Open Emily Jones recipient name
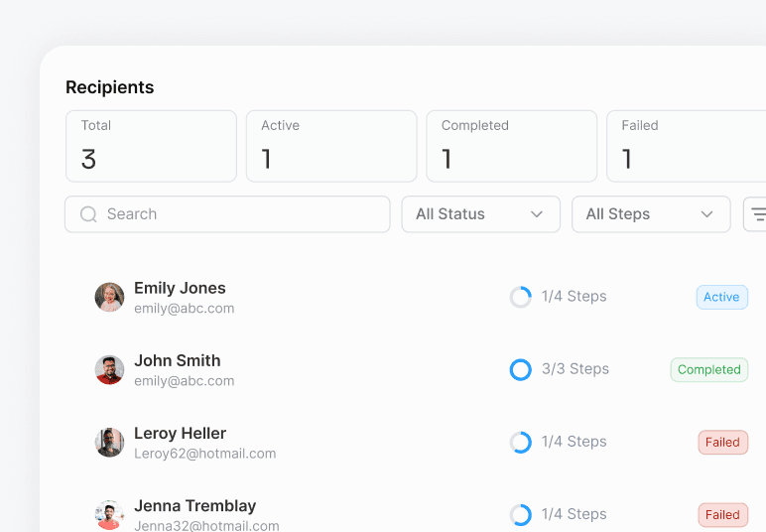This screenshot has height=532, width=766. point(180,288)
